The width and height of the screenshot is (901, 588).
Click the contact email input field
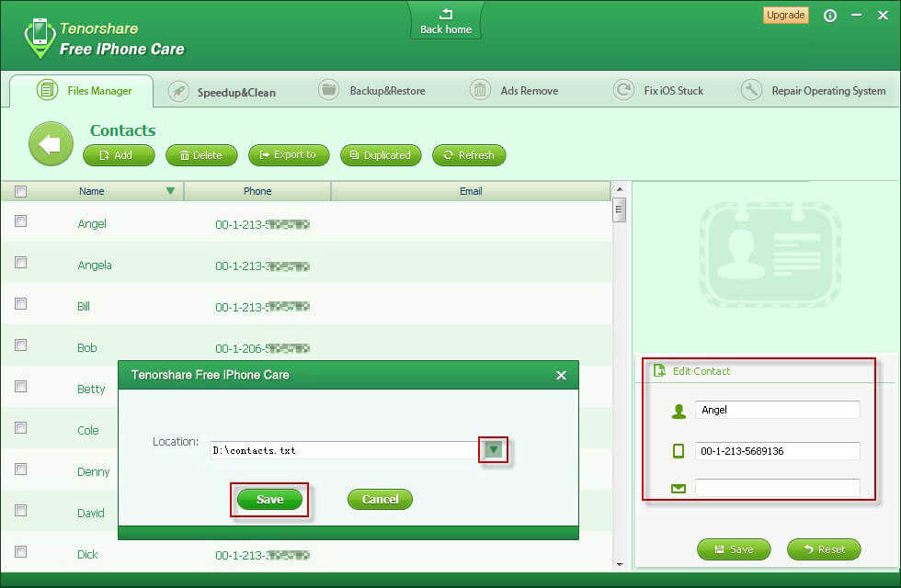pos(778,488)
